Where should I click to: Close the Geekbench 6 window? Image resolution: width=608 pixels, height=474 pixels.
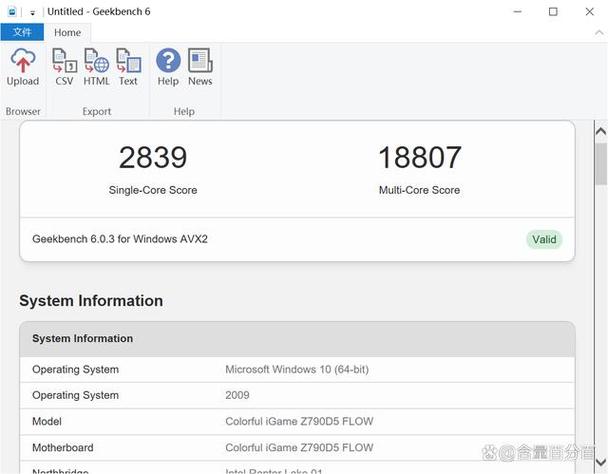coord(589,12)
